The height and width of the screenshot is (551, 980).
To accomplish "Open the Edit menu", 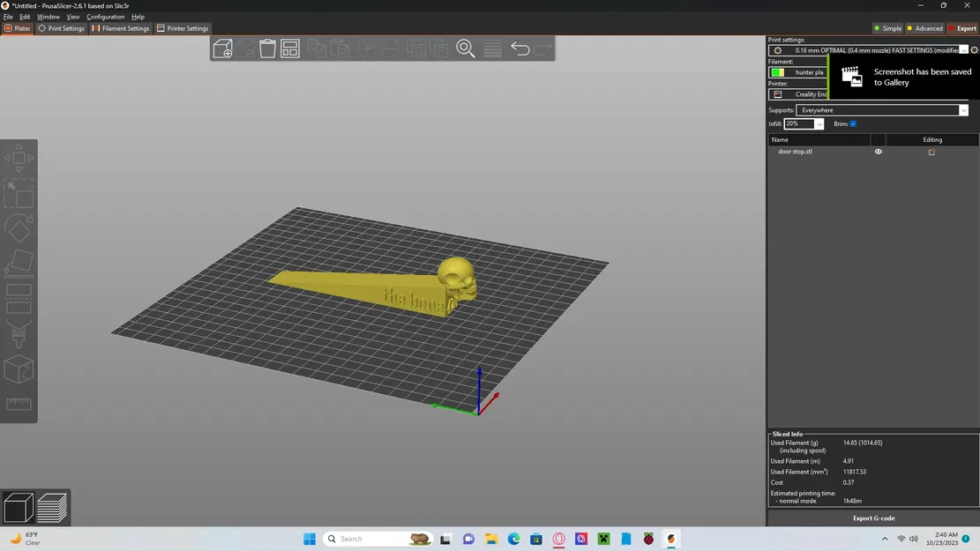I will (25, 17).
